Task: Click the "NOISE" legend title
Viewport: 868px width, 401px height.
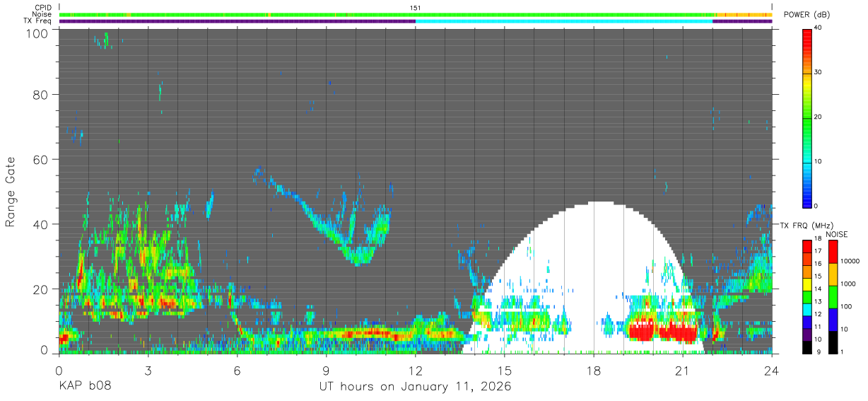Action: click(x=836, y=234)
